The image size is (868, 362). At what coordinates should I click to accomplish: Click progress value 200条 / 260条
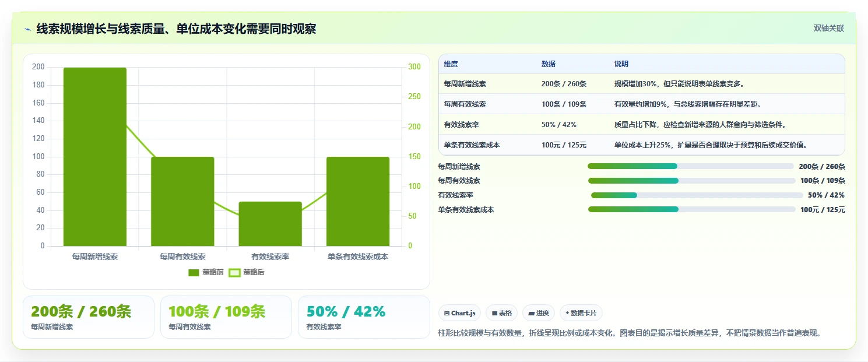822,166
